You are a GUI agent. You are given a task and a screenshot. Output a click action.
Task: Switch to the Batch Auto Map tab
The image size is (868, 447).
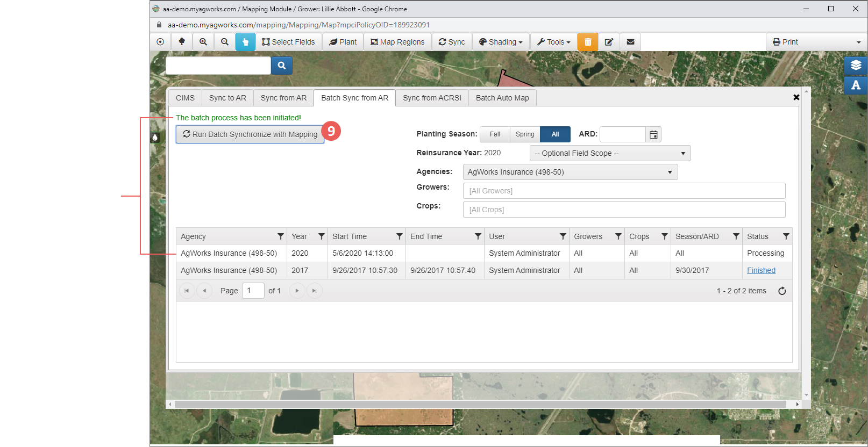click(x=502, y=98)
